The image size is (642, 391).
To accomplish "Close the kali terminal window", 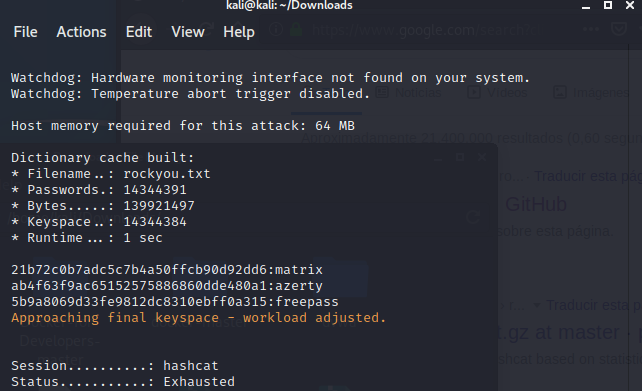I will 630,5.
